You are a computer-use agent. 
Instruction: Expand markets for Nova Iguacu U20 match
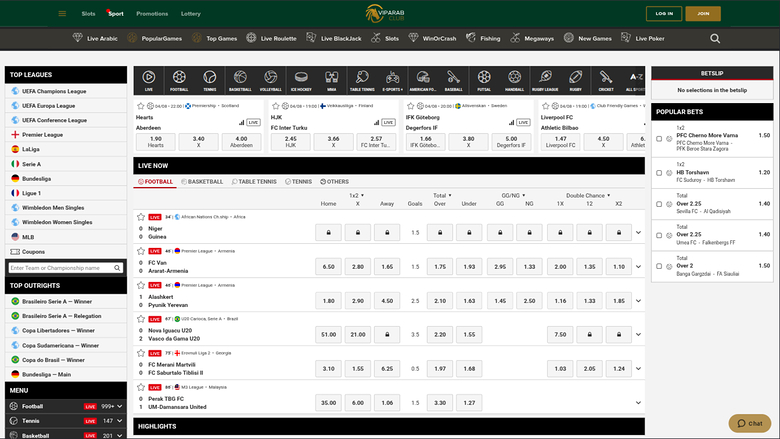638,335
